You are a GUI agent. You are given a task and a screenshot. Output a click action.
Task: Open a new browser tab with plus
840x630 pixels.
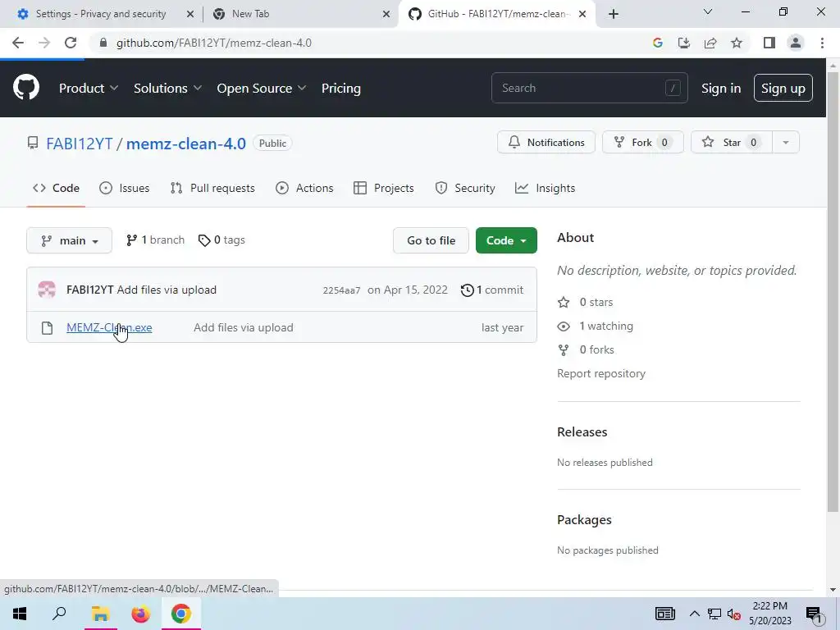click(614, 14)
